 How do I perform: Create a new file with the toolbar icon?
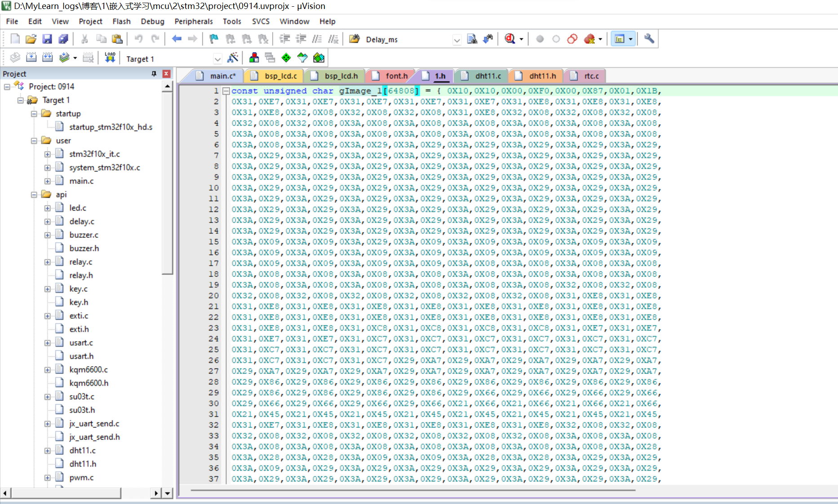click(x=15, y=39)
